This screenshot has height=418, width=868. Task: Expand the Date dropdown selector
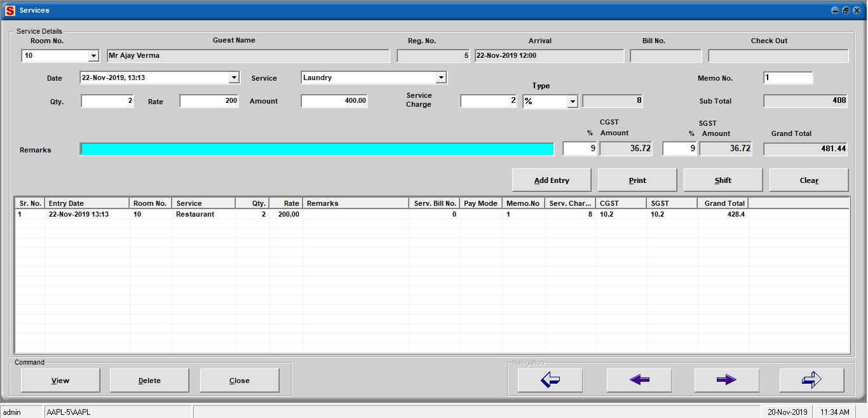pos(234,78)
